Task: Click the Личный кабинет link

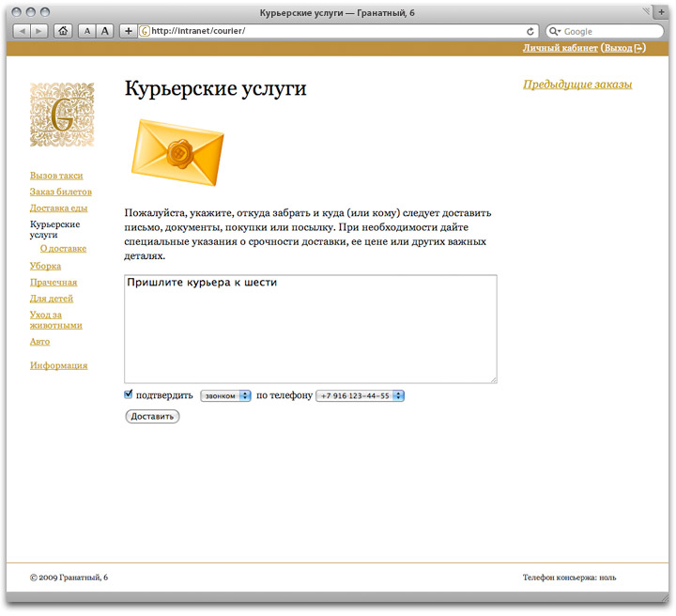Action: tap(560, 48)
